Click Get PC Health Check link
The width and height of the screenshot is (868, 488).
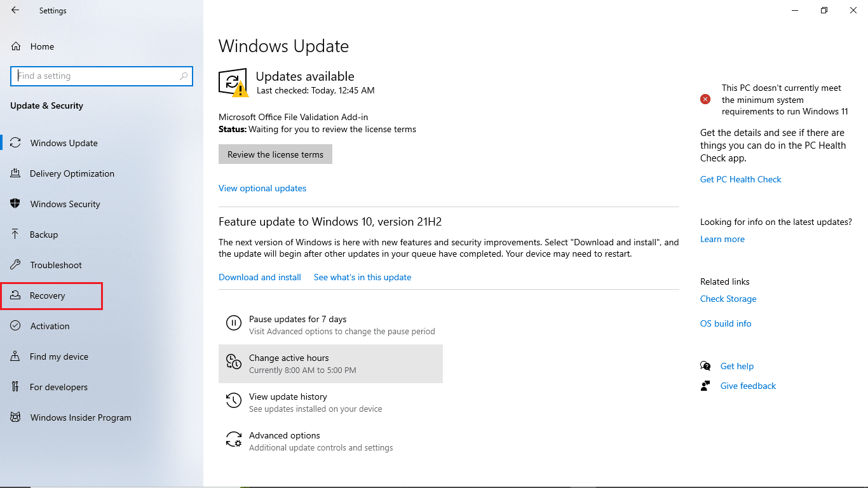pos(741,179)
